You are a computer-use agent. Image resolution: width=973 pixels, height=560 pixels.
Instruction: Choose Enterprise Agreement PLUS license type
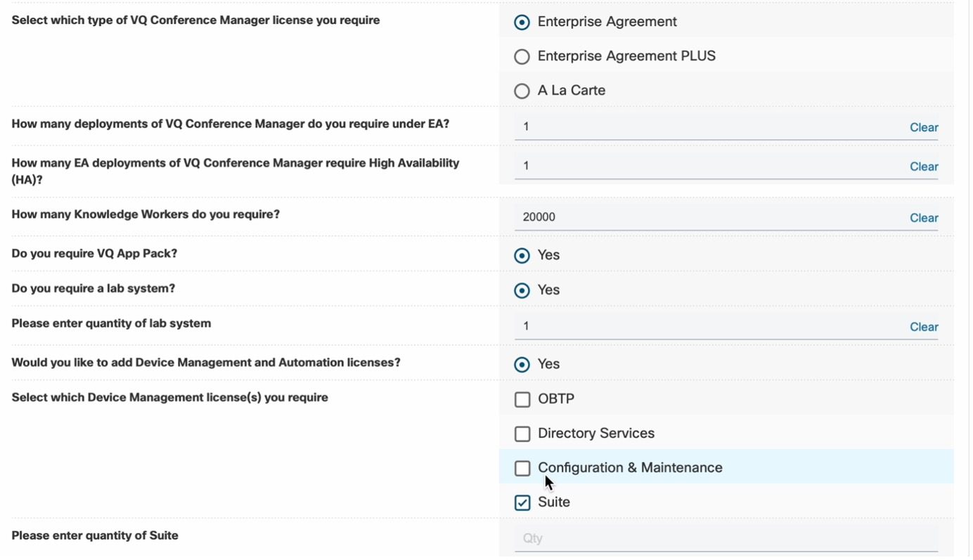(522, 57)
